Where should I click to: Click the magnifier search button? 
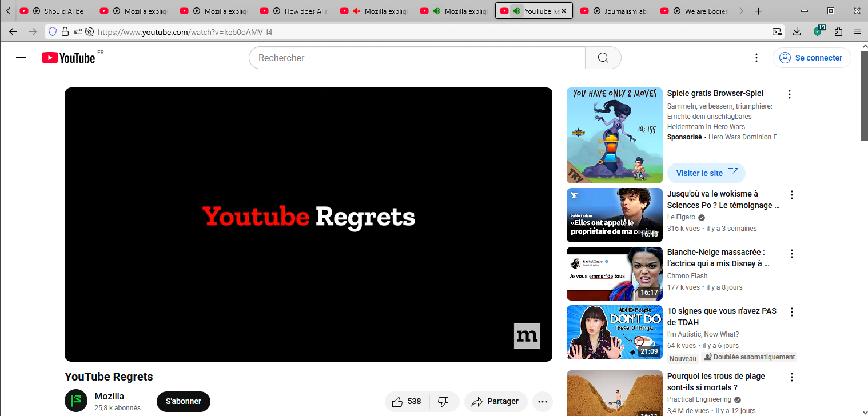click(x=603, y=58)
